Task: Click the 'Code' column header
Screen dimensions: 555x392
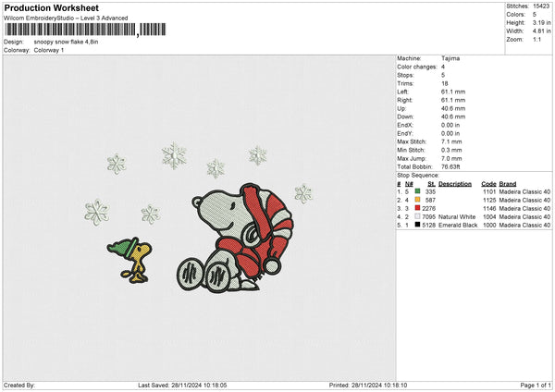Action: (488, 184)
